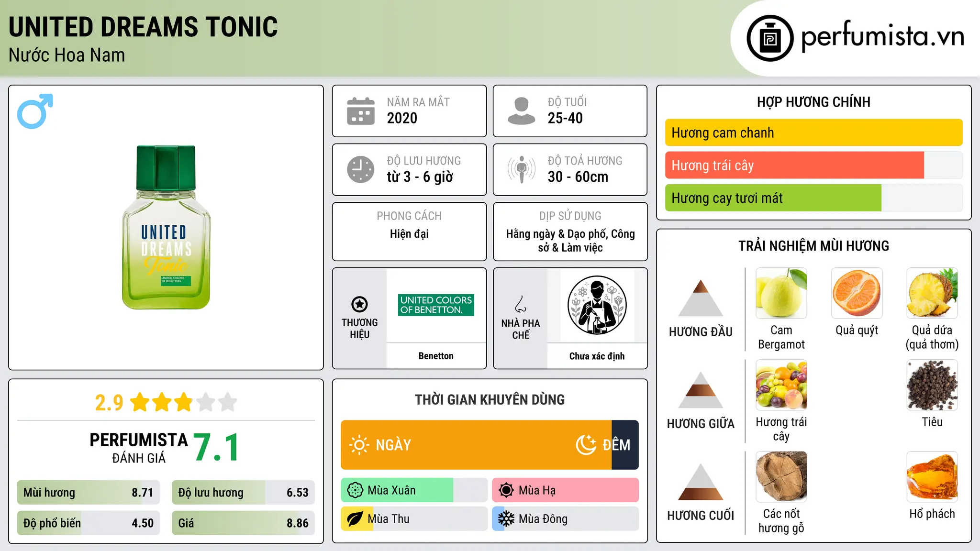Click the flower icon for Mùa Xuân
Screen dimensions: 980x551
(355, 490)
